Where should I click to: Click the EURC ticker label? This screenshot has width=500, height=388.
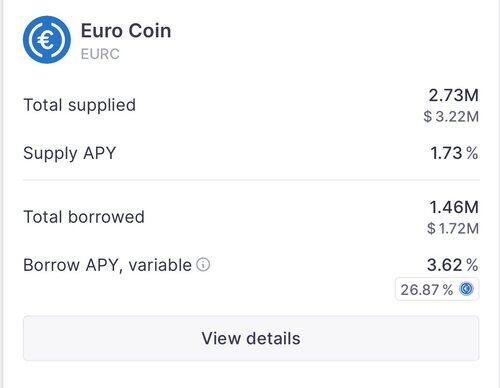100,54
